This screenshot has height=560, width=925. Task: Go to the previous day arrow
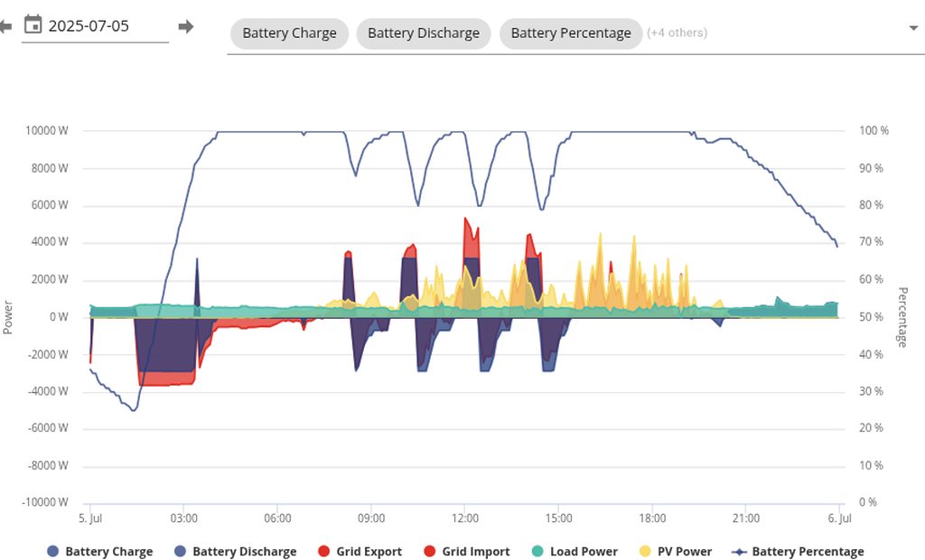5,26
